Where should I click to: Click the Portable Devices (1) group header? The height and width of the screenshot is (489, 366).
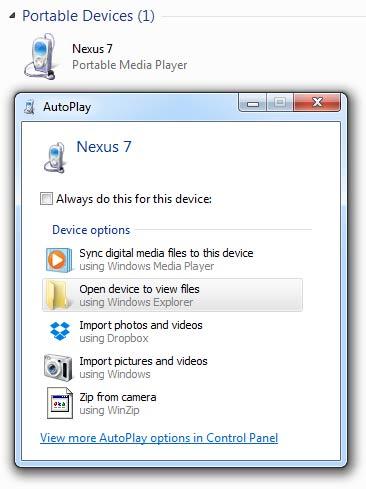pos(88,16)
